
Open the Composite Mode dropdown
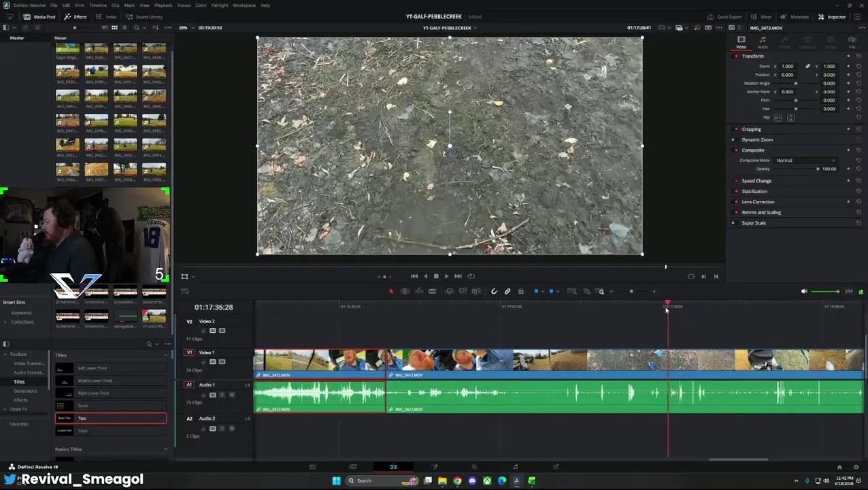click(806, 160)
